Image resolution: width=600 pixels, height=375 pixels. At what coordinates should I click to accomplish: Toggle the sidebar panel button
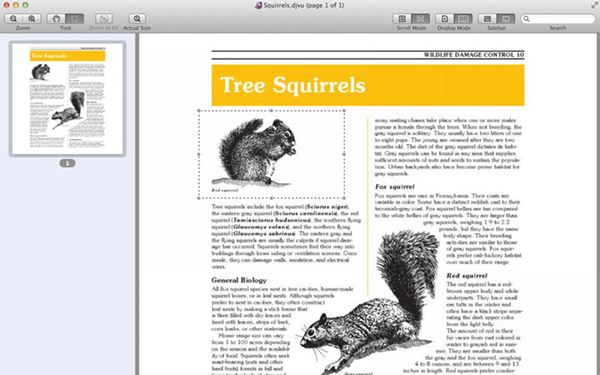coord(506,18)
